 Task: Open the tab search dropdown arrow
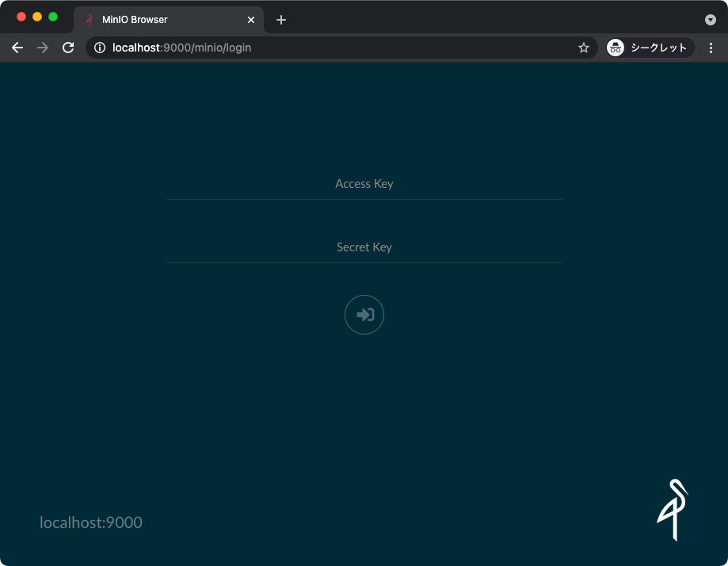(711, 20)
